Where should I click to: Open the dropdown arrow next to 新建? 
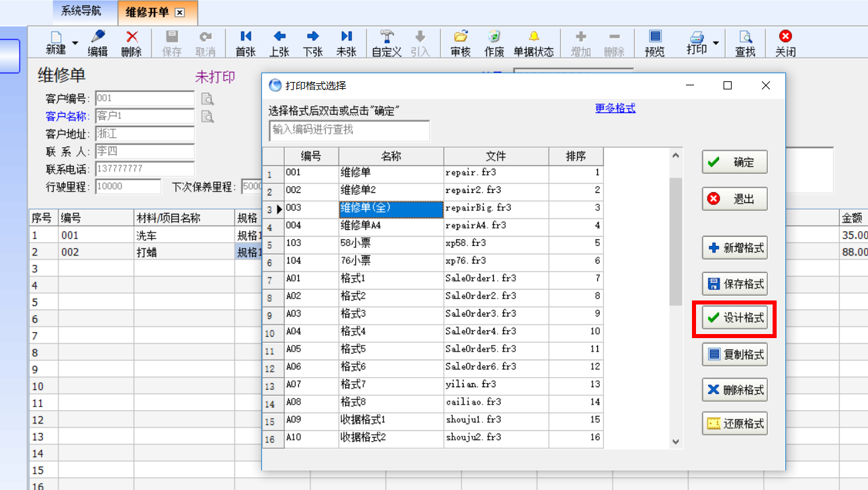point(75,43)
